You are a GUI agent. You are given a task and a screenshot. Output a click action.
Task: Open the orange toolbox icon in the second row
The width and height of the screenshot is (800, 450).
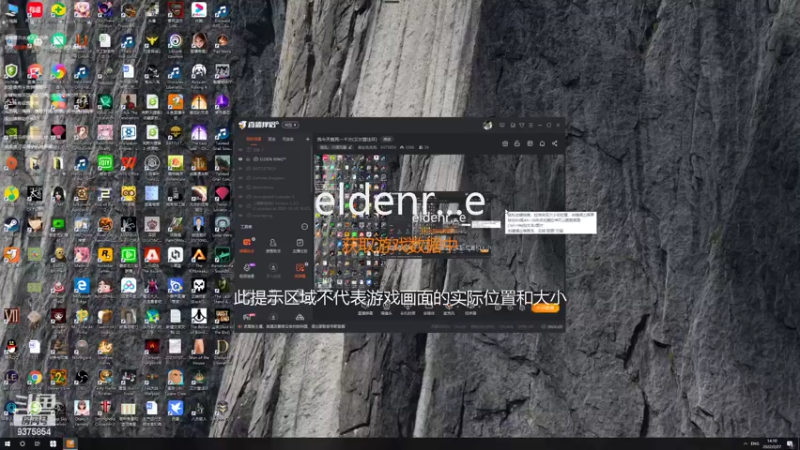pos(300,270)
